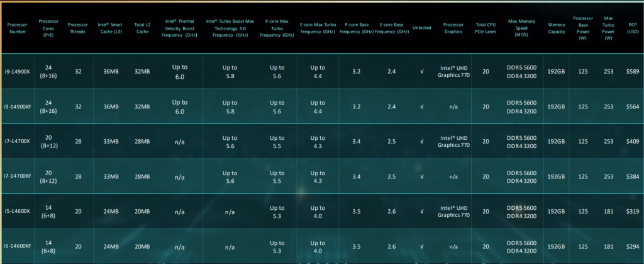Click Intel UHD Graphics 770 for i5-14600K
Image resolution: width=644 pixels, height=264 pixels.
pyautogui.click(x=453, y=211)
